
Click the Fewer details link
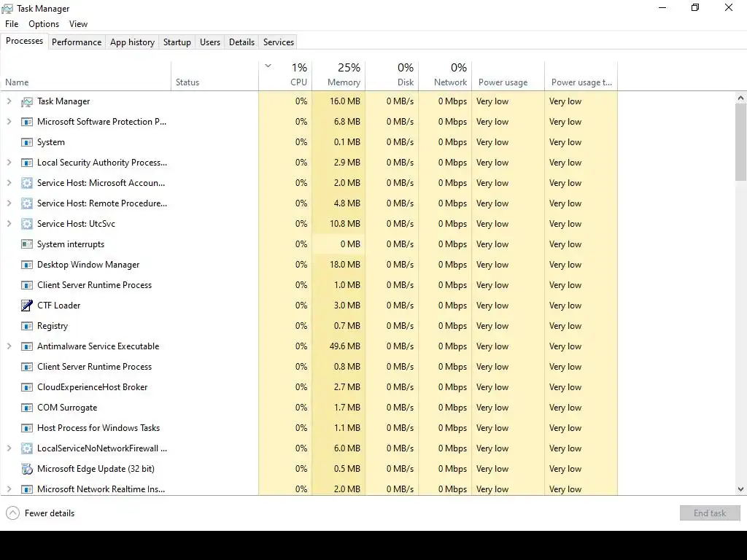pyautogui.click(x=50, y=513)
